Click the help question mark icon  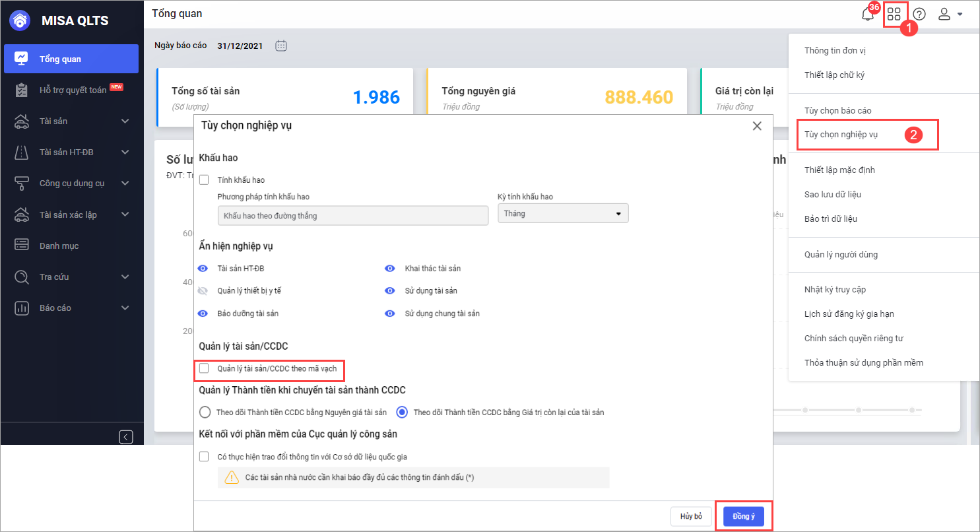pyautogui.click(x=919, y=14)
